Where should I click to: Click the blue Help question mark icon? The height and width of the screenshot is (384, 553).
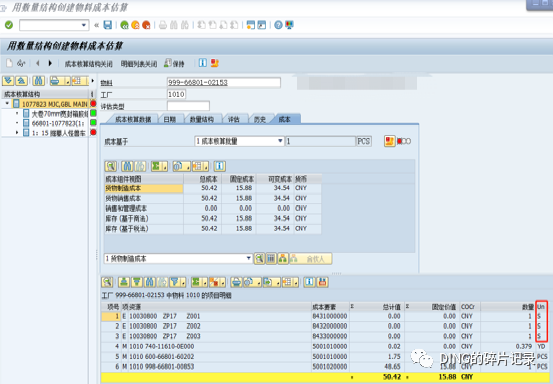[x=278, y=25]
